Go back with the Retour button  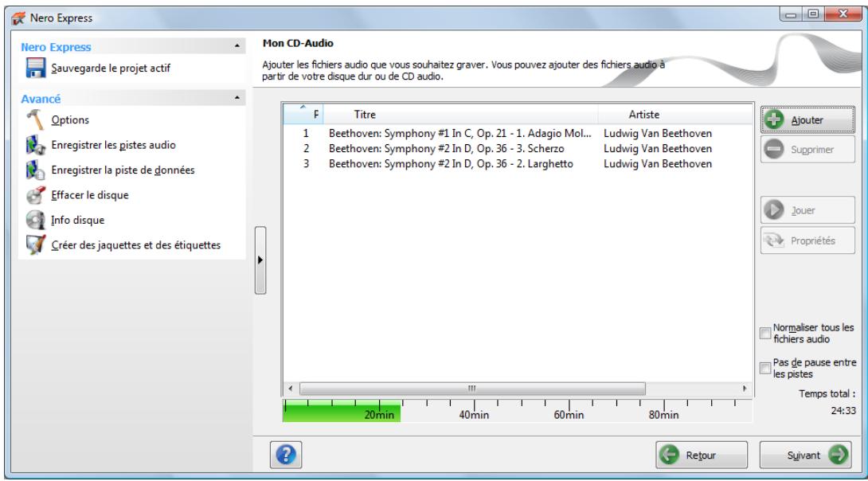702,455
